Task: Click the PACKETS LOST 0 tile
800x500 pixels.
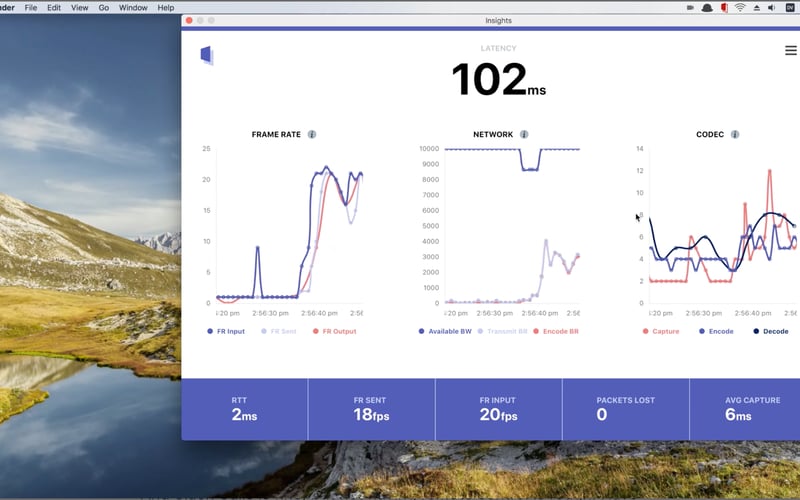Action: click(x=626, y=409)
